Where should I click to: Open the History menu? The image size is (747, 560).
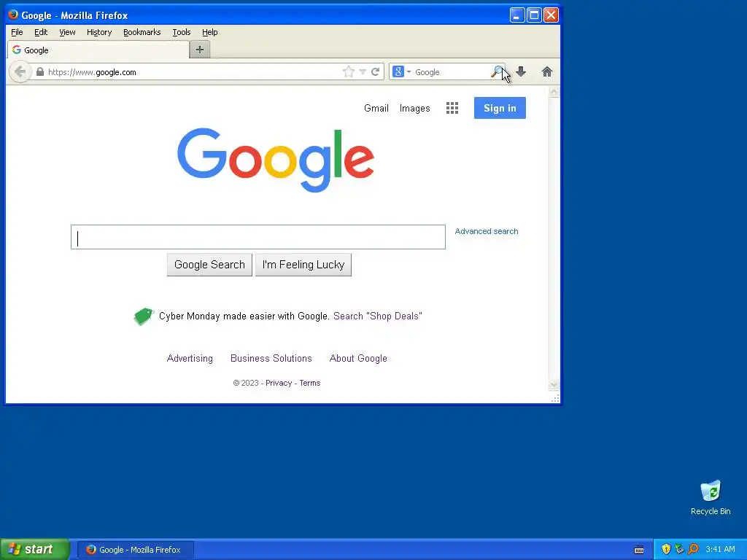click(x=99, y=32)
